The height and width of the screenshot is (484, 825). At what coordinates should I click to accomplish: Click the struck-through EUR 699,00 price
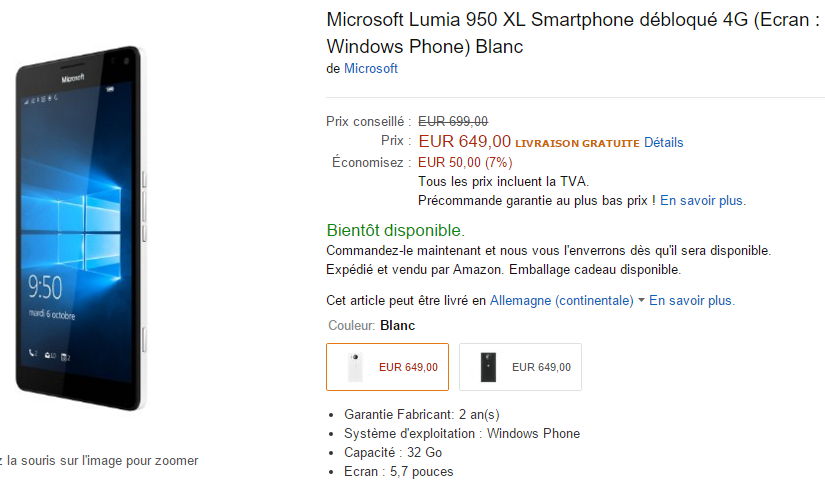click(x=453, y=122)
